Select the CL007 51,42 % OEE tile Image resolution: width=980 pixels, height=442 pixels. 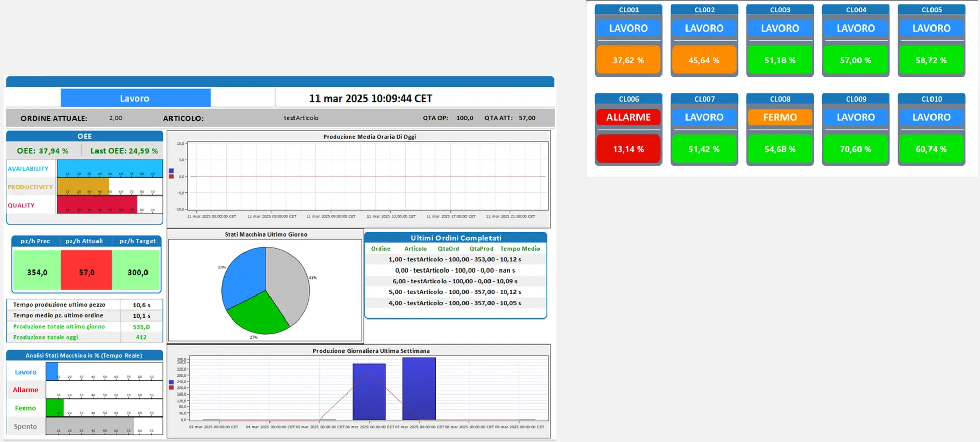click(x=704, y=149)
